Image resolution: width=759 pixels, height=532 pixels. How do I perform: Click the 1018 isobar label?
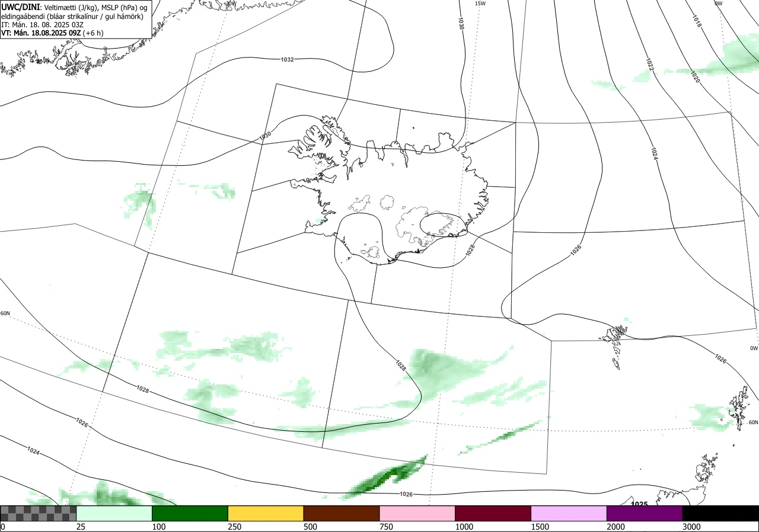pos(697,21)
